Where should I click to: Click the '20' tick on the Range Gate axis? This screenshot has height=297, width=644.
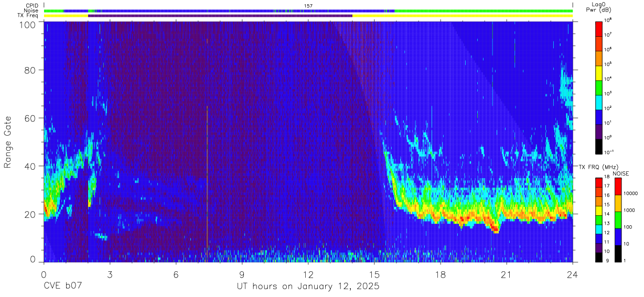tap(31, 214)
